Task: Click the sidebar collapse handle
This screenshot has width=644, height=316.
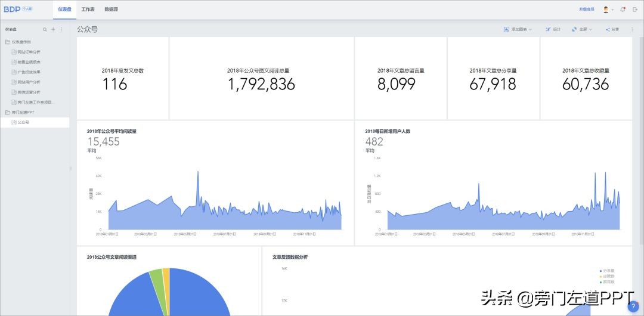Action: click(71, 169)
